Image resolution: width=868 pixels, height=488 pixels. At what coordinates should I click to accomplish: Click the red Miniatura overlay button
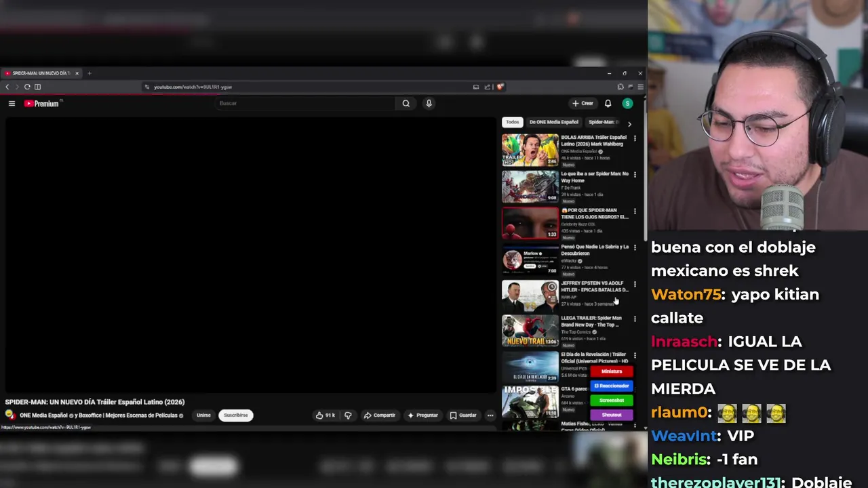coord(612,371)
